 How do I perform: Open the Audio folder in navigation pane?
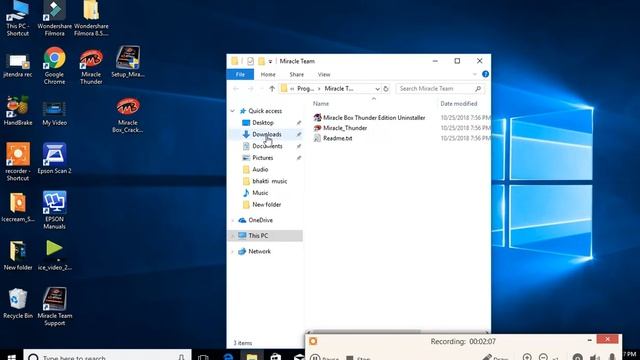pos(260,169)
